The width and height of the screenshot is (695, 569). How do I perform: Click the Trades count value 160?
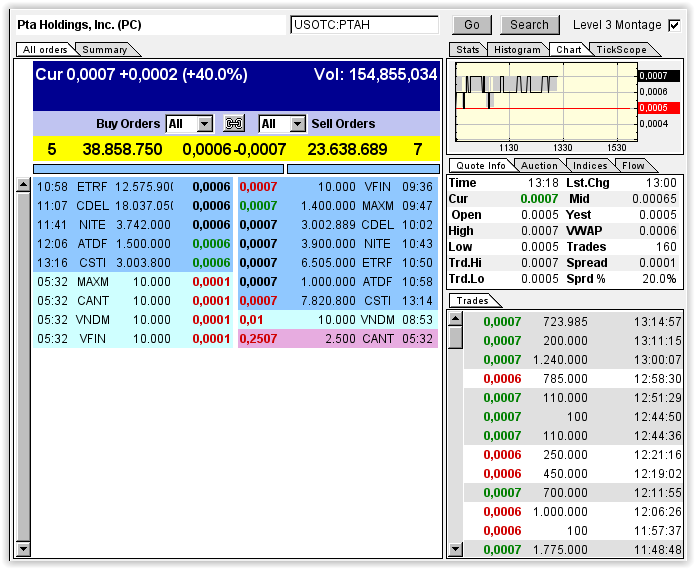click(666, 247)
